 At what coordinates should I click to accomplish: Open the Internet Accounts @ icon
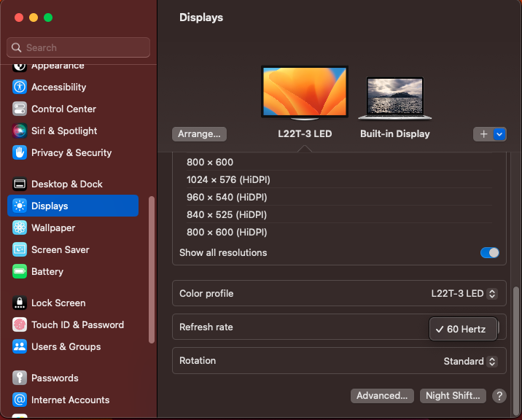tap(20, 400)
